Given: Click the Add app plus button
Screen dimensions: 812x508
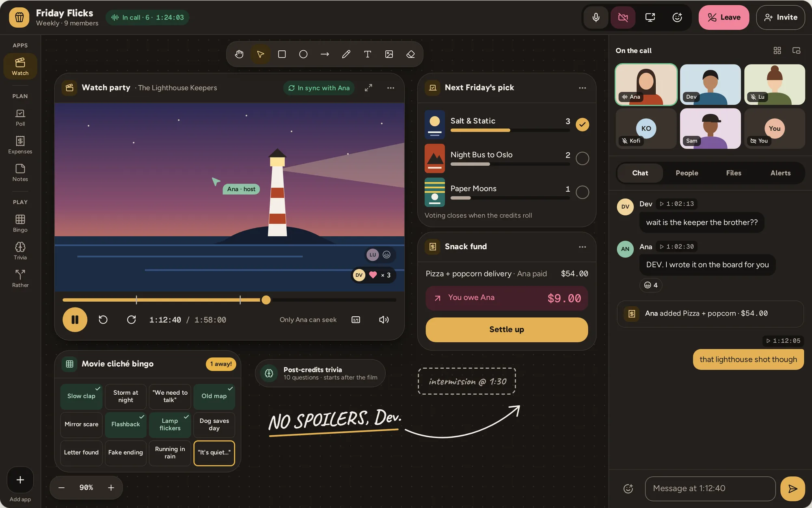Looking at the screenshot, I should coord(20,480).
